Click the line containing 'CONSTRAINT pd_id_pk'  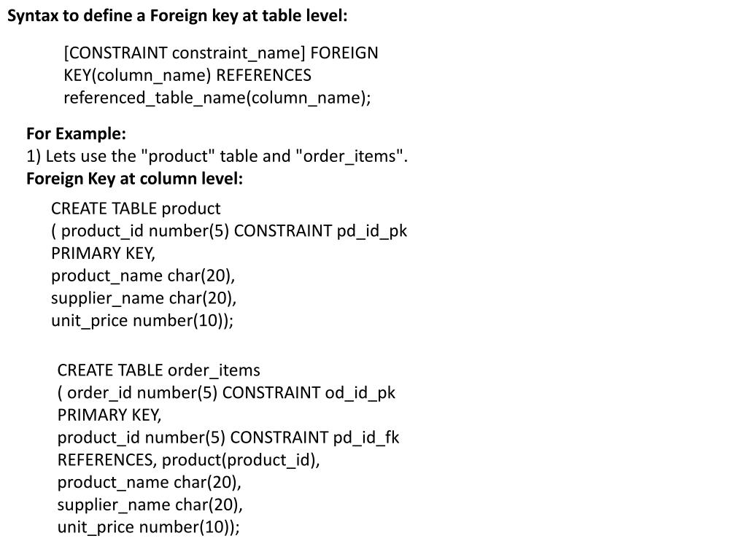229,231
